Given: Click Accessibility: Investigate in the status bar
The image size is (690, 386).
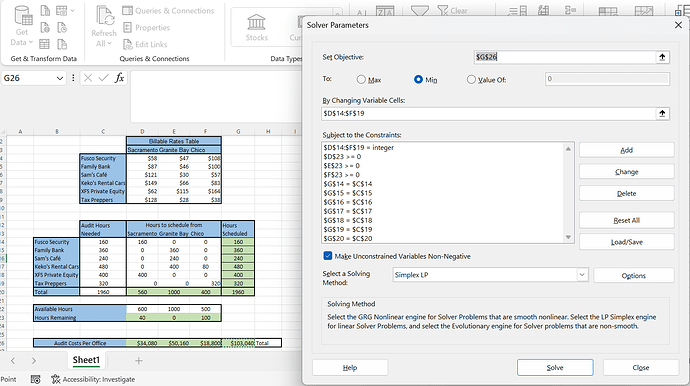Looking at the screenshot, I should [93, 379].
